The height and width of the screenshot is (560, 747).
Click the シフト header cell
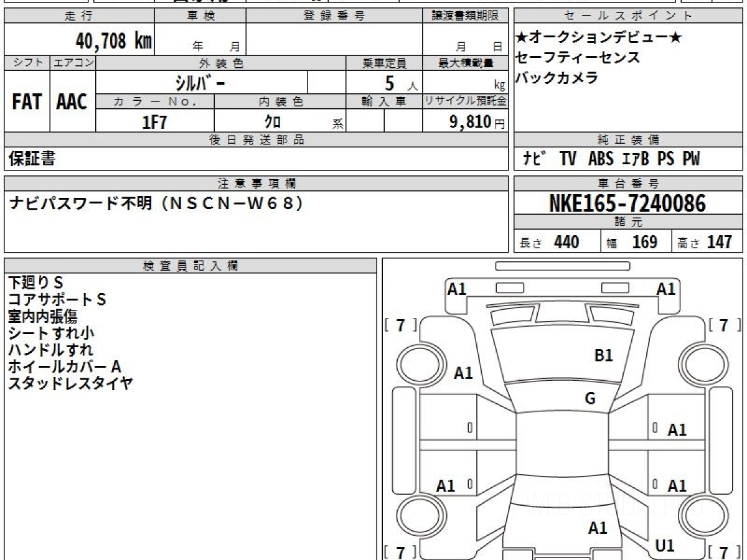[x=27, y=63]
